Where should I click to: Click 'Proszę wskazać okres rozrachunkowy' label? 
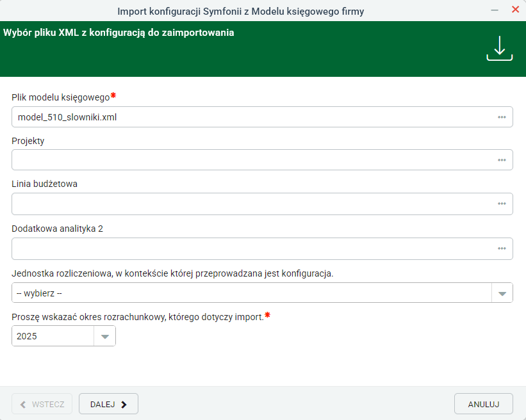(138, 317)
